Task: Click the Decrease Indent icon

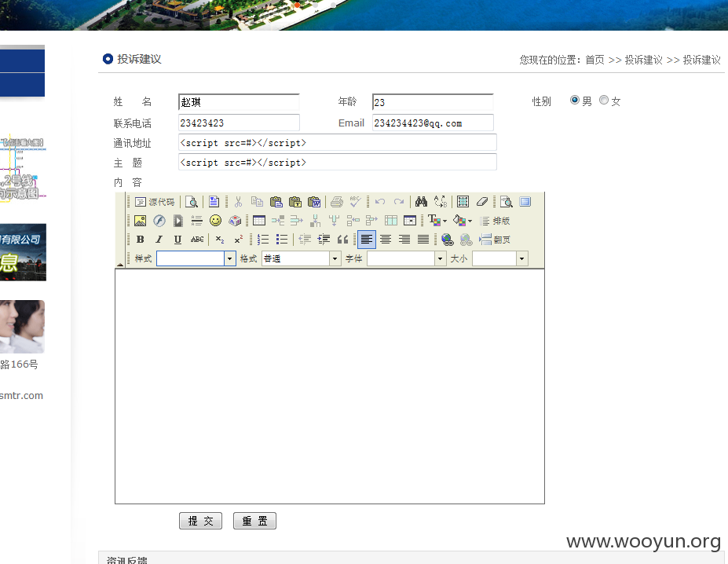Action: pyautogui.click(x=305, y=240)
